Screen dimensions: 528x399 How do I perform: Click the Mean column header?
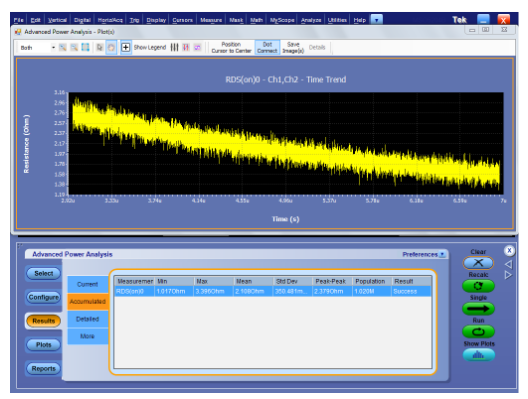[x=253, y=281]
